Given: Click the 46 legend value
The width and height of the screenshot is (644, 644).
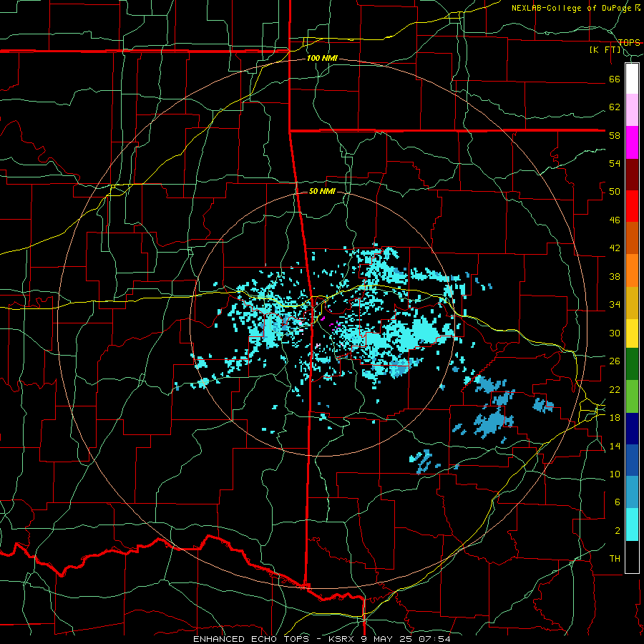Looking at the screenshot, I should coord(615,220).
